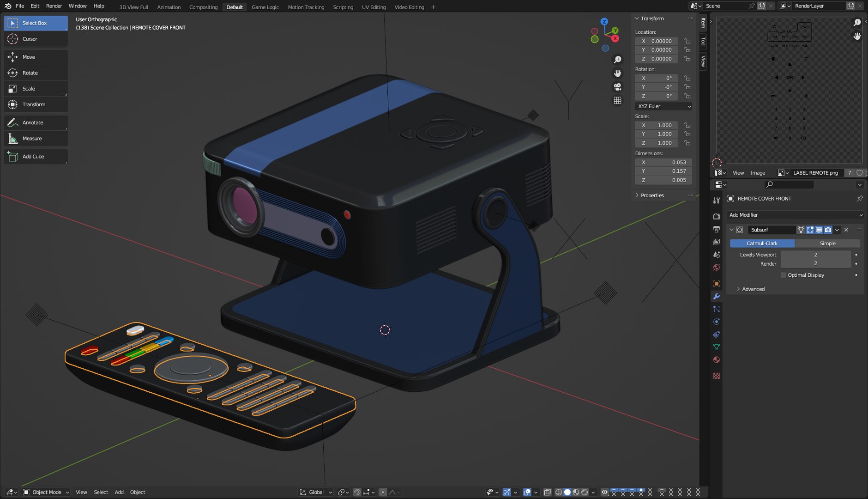Viewport: 868px width, 499px height.
Task: Activate the Cursor tool
Action: (36, 39)
